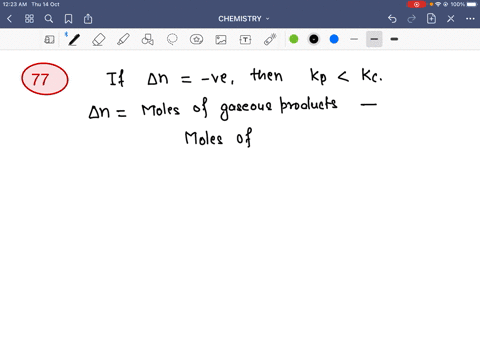
Task: Redo the last undone action
Action: click(x=412, y=19)
